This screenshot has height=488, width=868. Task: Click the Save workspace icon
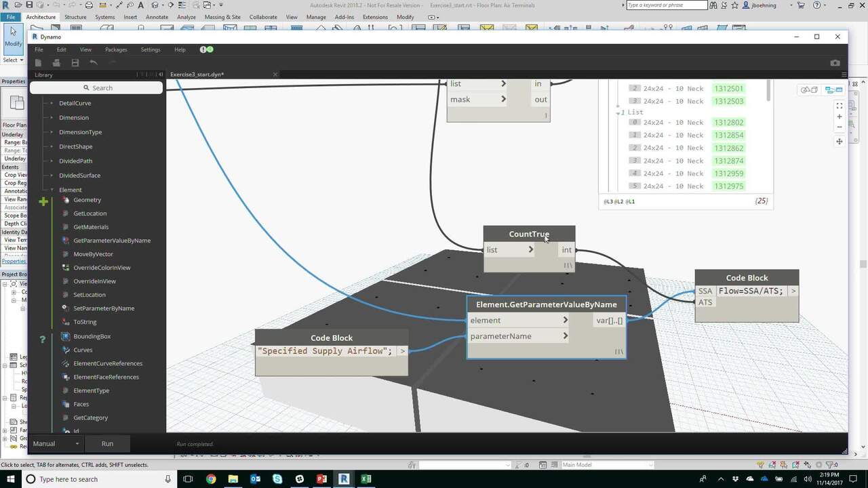click(x=75, y=63)
